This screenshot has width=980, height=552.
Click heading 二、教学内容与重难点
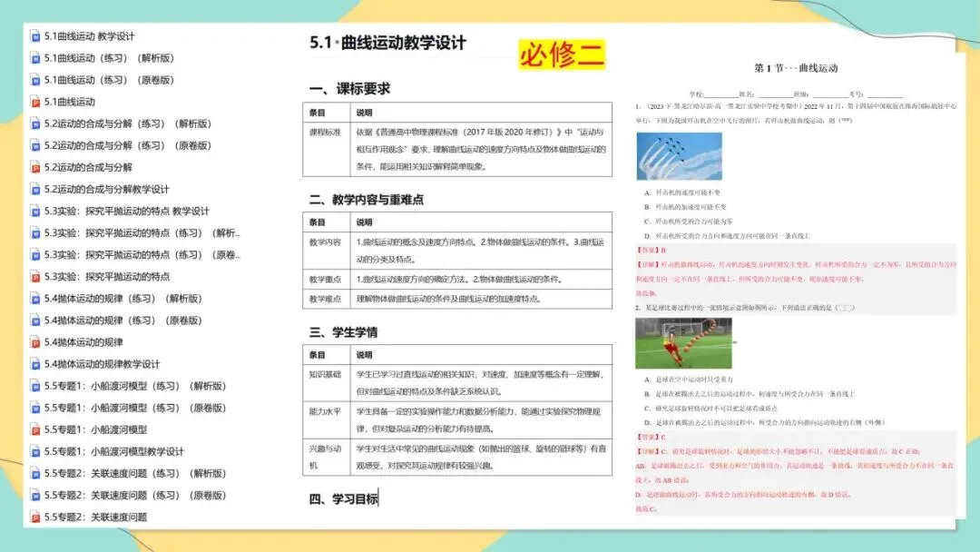pyautogui.click(x=367, y=200)
